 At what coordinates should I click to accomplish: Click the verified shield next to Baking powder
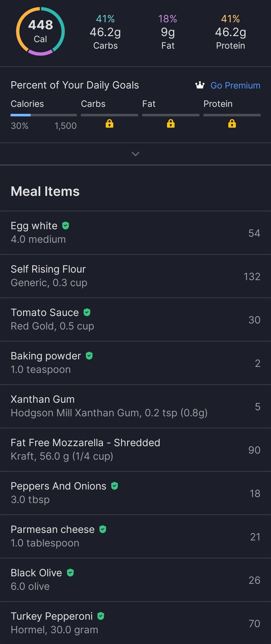pos(89,356)
